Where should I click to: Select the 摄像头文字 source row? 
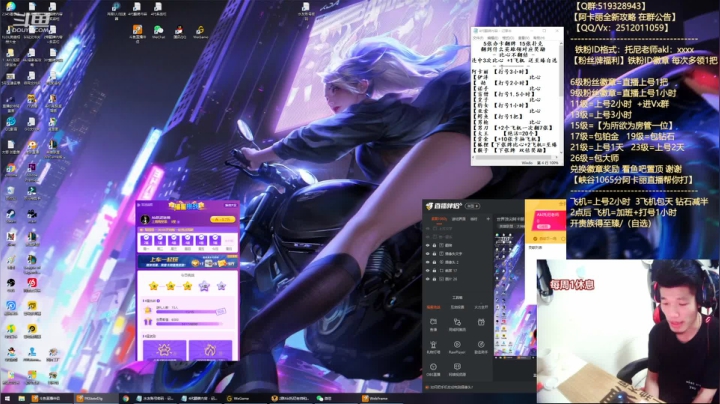457,253
